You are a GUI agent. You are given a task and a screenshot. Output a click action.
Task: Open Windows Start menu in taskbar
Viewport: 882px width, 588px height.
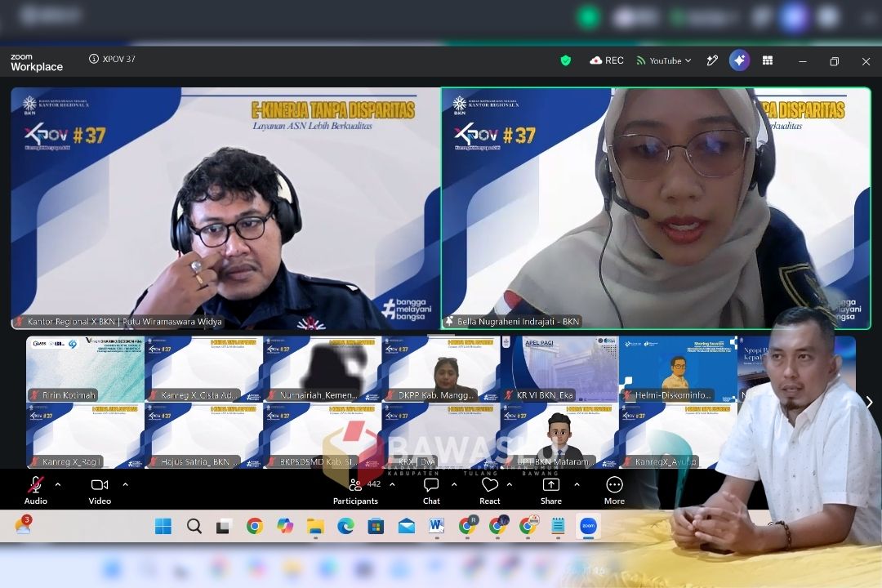point(163,526)
